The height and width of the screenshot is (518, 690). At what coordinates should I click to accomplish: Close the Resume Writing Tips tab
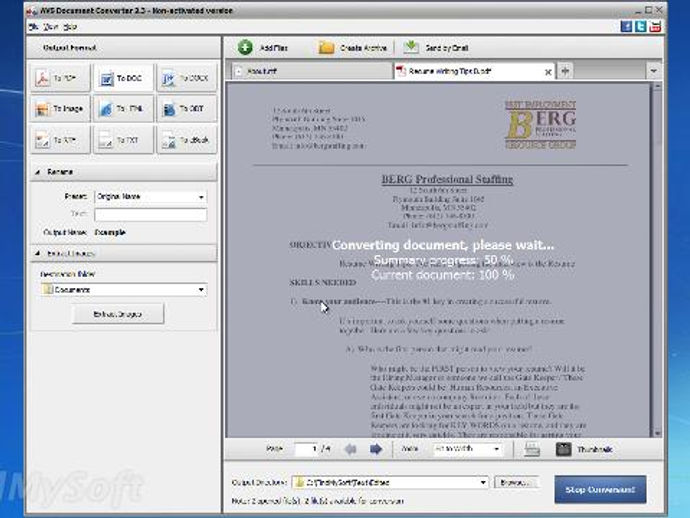point(548,72)
